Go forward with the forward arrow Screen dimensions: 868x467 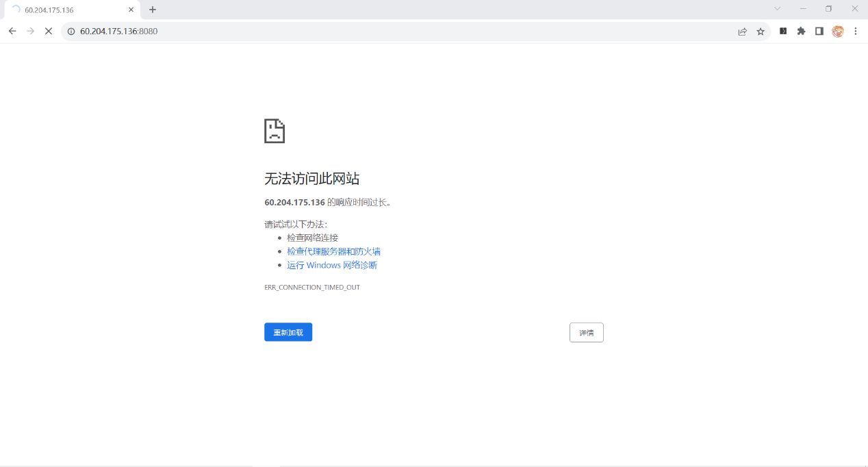click(x=30, y=31)
